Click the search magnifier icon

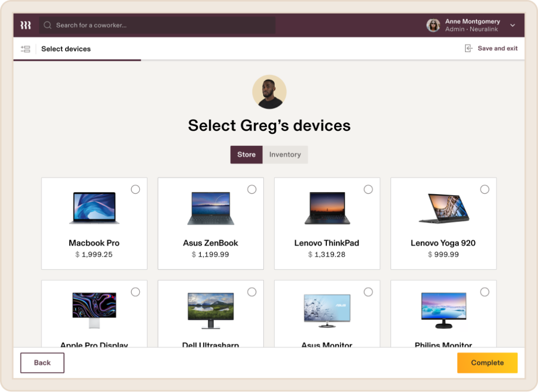[47, 25]
